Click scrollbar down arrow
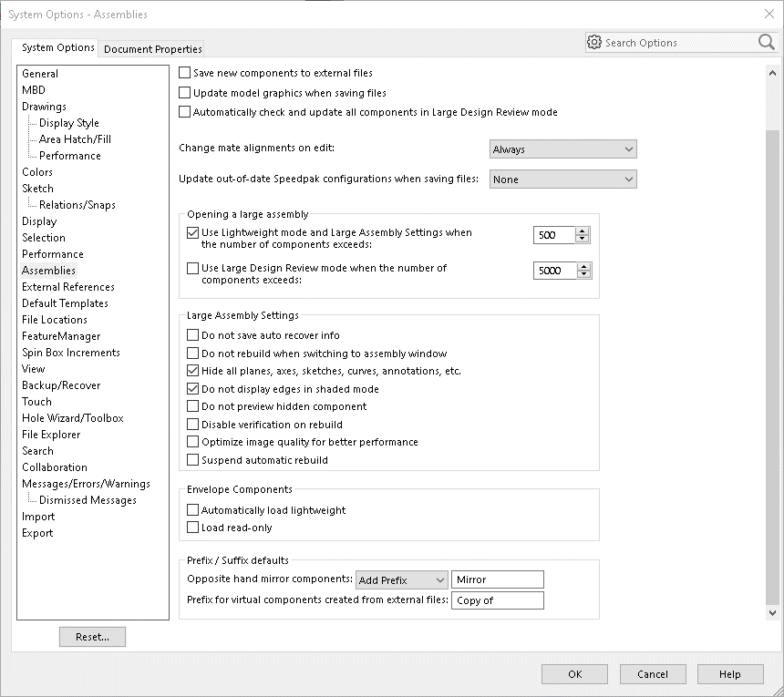This screenshot has height=697, width=784. [772, 612]
